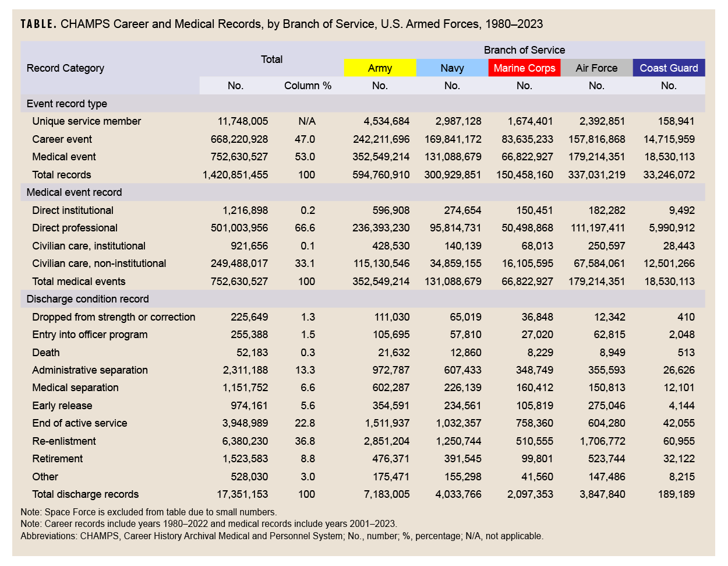
Task: Click the yellow Army column header
Action: click(x=380, y=68)
